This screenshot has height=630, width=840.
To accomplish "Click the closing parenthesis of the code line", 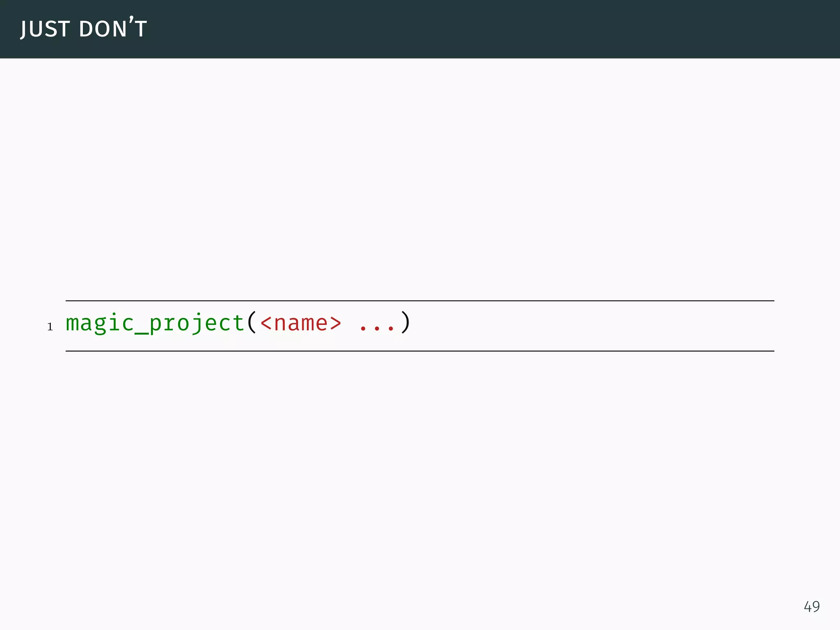I will pos(405,323).
